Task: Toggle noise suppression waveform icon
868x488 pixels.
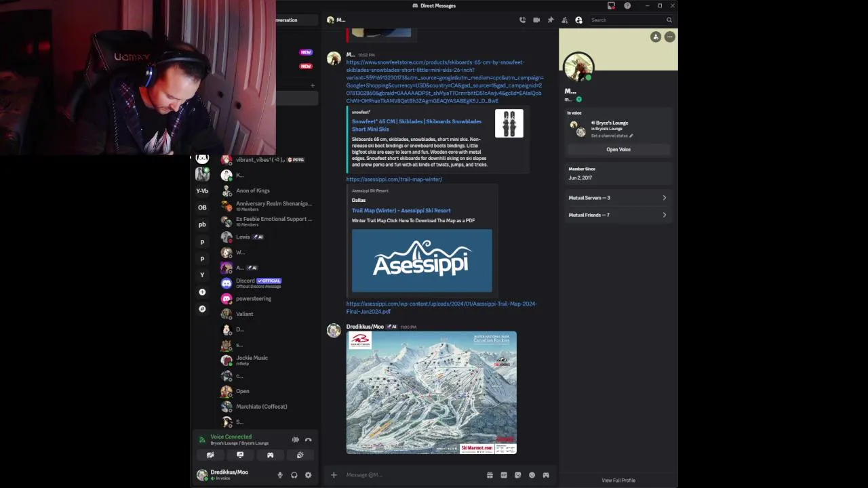Action: pyautogui.click(x=295, y=440)
